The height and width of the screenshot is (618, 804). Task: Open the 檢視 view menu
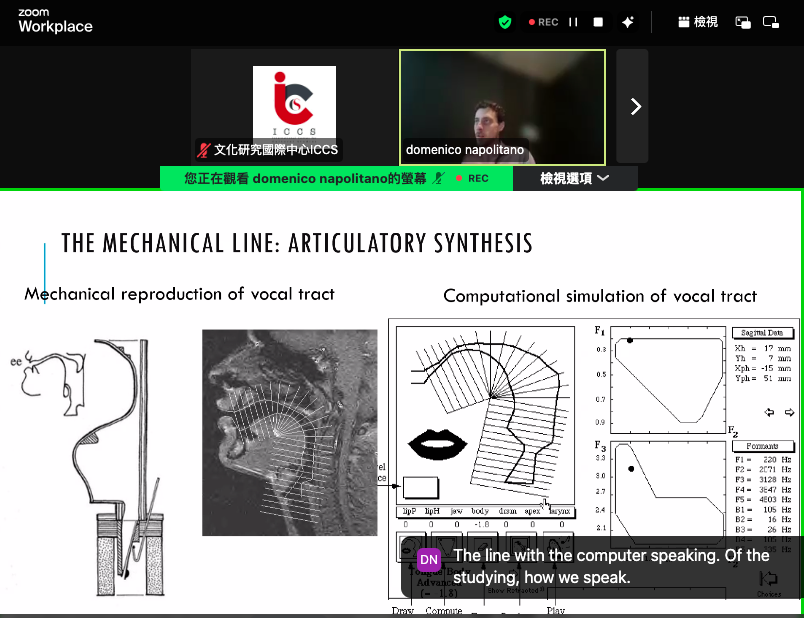pyautogui.click(x=698, y=22)
